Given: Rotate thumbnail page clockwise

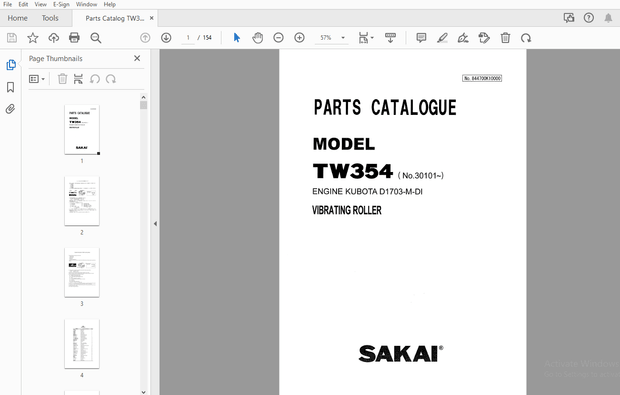Looking at the screenshot, I should tap(111, 79).
